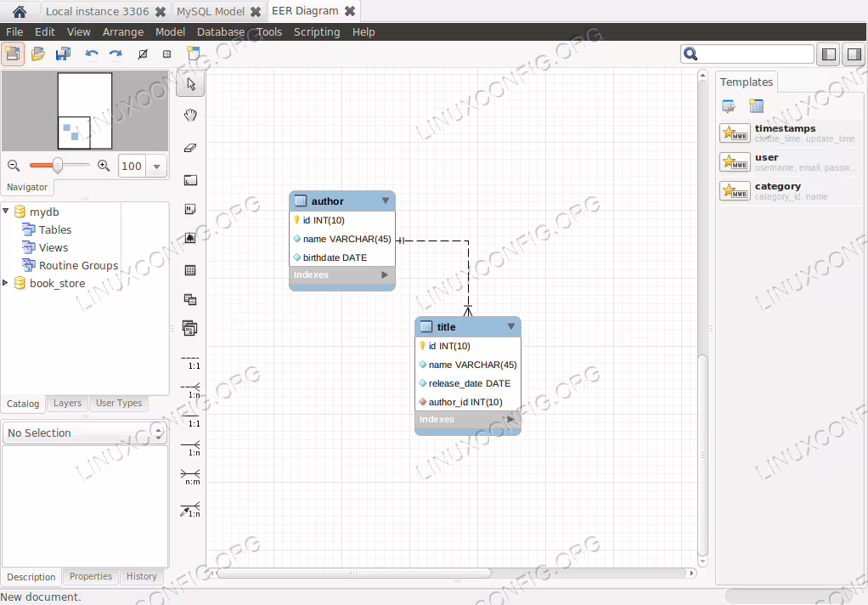Choose the identifying 1:n relationship tool
This screenshot has height=605, width=868.
[190, 448]
